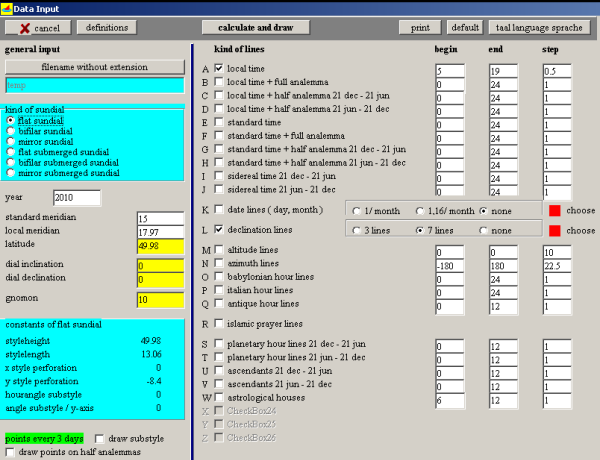Open taal language sprache selector

[539, 28]
